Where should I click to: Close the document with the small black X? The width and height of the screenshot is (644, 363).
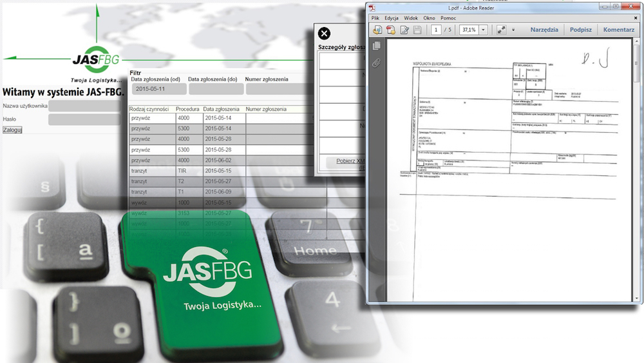[x=636, y=17]
